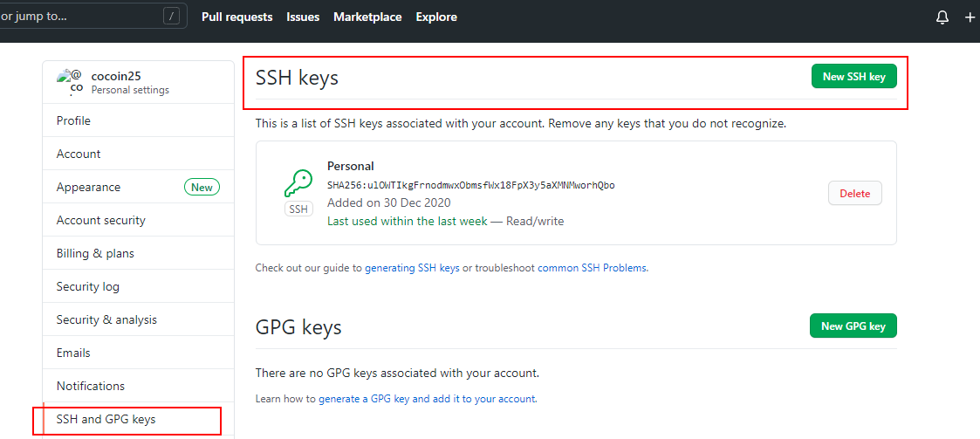Click the search or jump to field

point(79,16)
